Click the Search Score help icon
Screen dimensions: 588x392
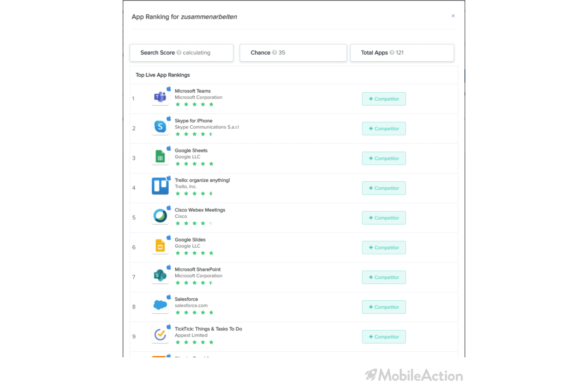[179, 53]
